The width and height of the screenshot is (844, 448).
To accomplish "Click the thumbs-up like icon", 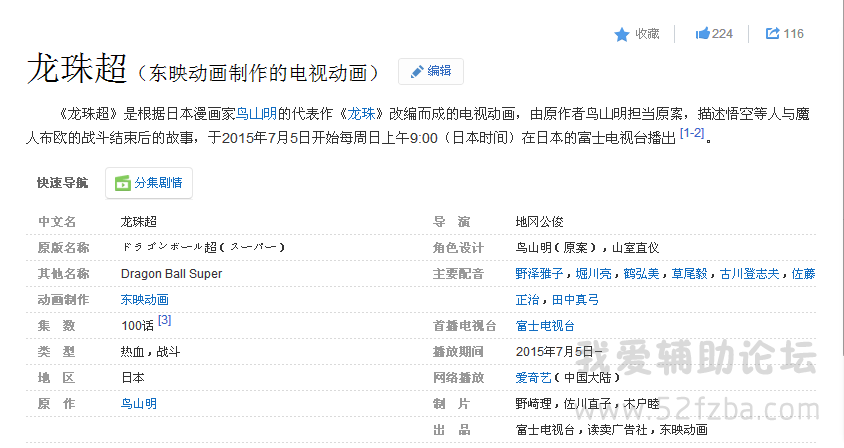I will (x=702, y=33).
